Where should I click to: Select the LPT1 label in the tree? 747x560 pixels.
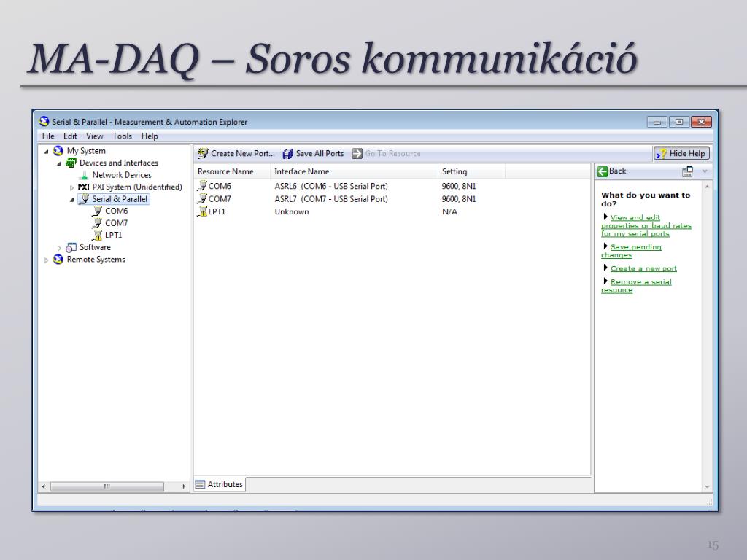[113, 236]
